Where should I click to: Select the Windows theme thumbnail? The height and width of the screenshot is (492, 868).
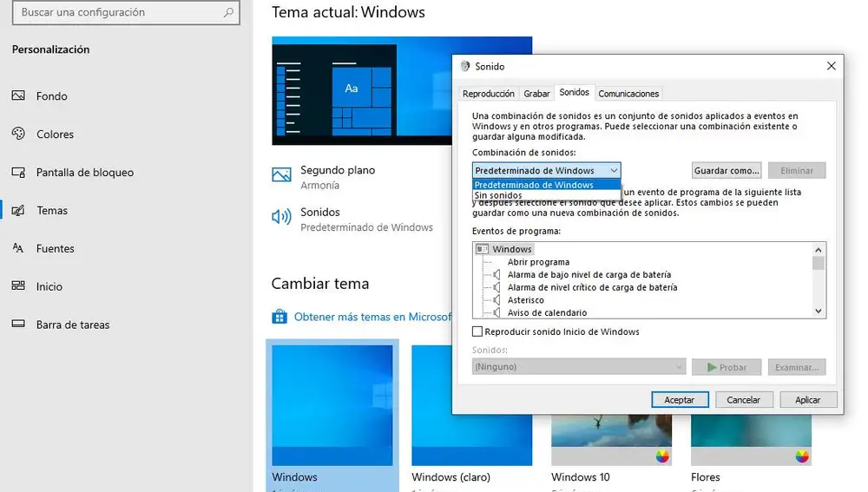click(332, 405)
